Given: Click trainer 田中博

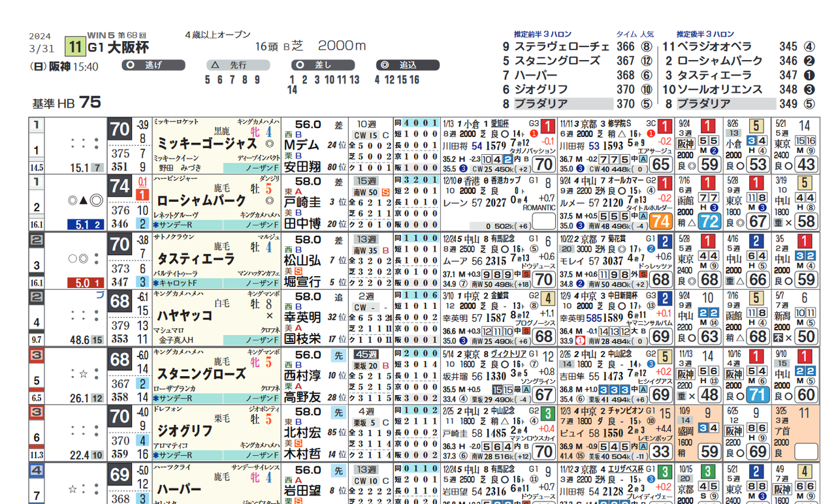Looking at the screenshot, I should [302, 224].
